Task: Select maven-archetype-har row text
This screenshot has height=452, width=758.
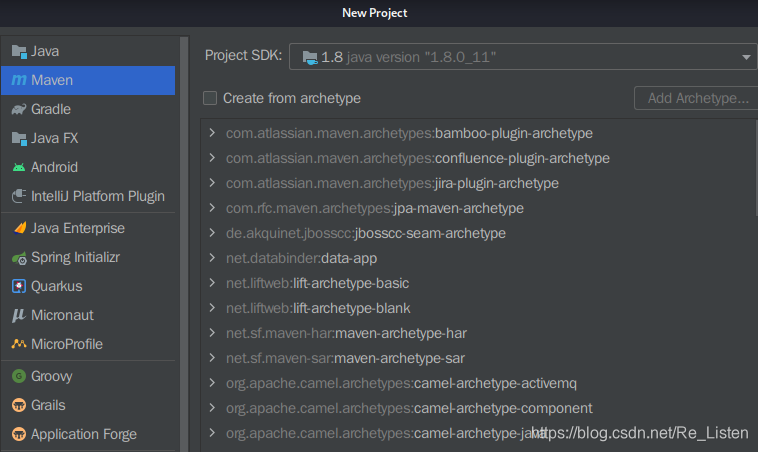Action: 346,333
